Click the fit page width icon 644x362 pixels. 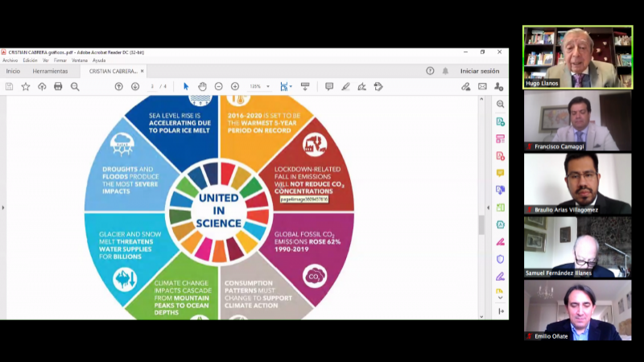coord(283,87)
